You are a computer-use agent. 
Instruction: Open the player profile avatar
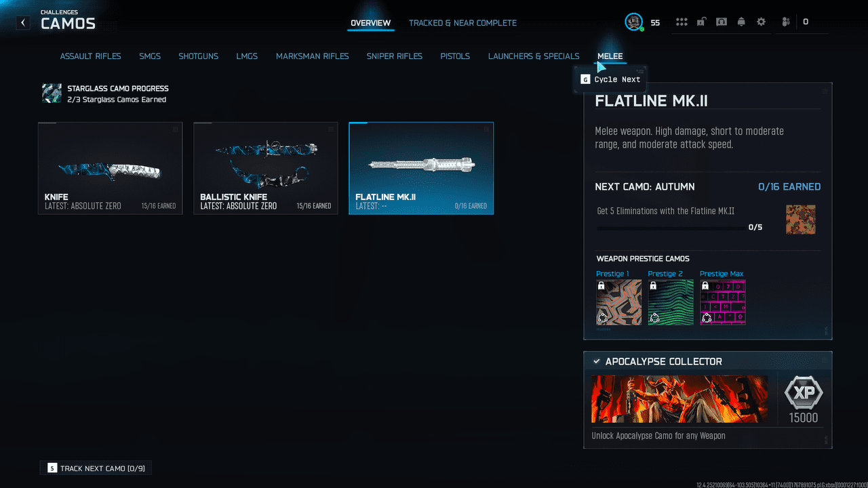tap(633, 22)
